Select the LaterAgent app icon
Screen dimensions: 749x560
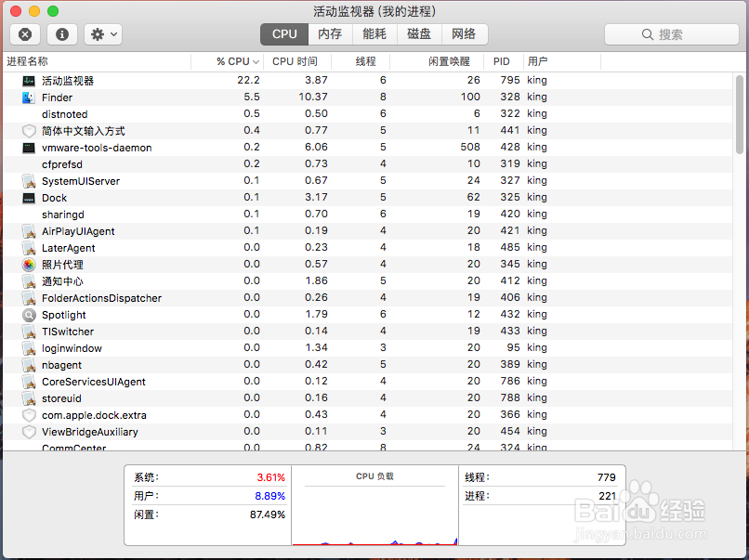(x=29, y=248)
